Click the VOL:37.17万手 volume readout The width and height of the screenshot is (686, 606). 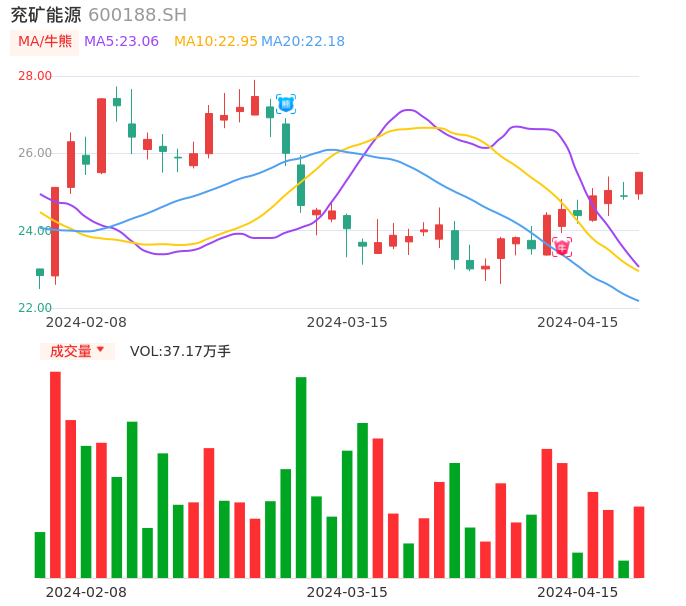click(x=180, y=351)
